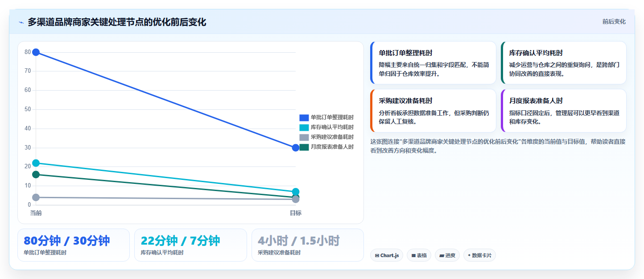Click the cyan data point at 7
This screenshot has height=279, width=644.
click(296, 192)
